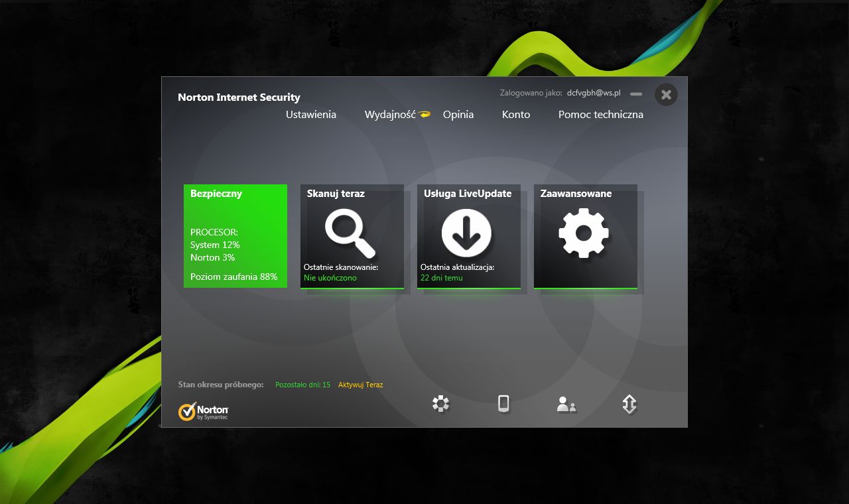Image resolution: width=849 pixels, height=504 pixels.
Task: Click the green Bezpieczny status tile
Action: (235, 236)
